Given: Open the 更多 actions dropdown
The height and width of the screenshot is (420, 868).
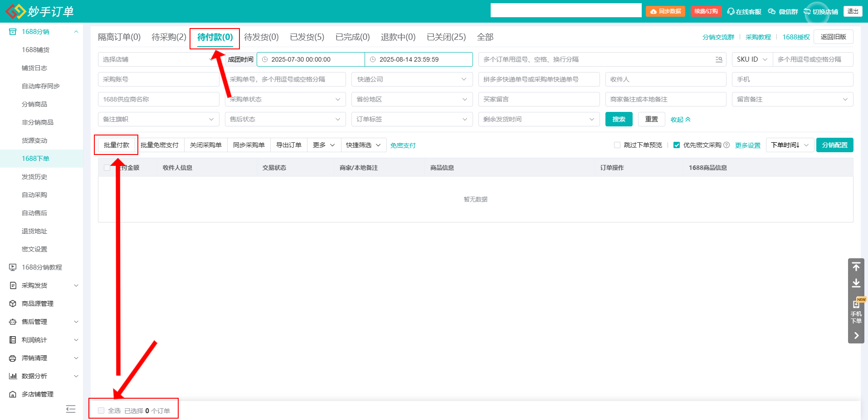Looking at the screenshot, I should click(324, 145).
